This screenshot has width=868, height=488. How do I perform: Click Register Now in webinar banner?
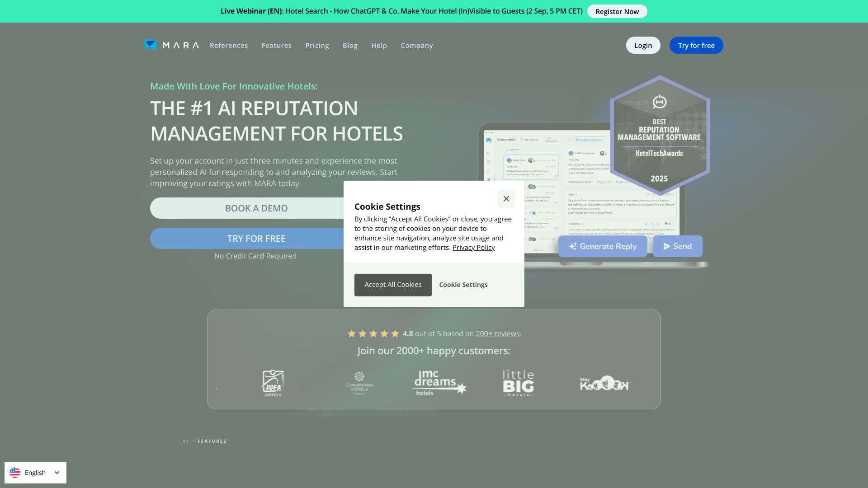coord(617,11)
